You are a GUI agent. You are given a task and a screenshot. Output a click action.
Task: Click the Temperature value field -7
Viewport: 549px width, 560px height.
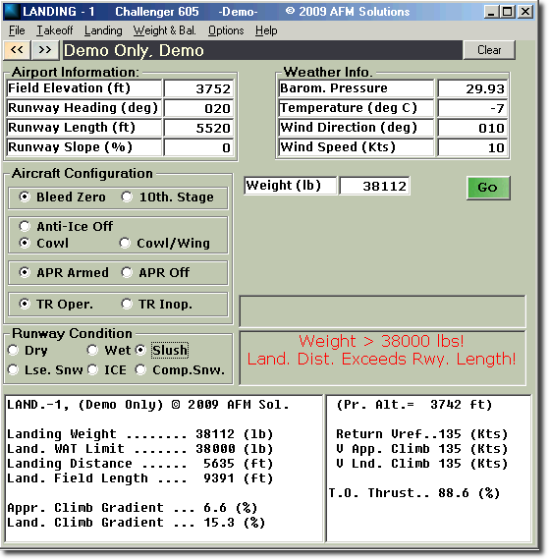pyautogui.click(x=473, y=108)
